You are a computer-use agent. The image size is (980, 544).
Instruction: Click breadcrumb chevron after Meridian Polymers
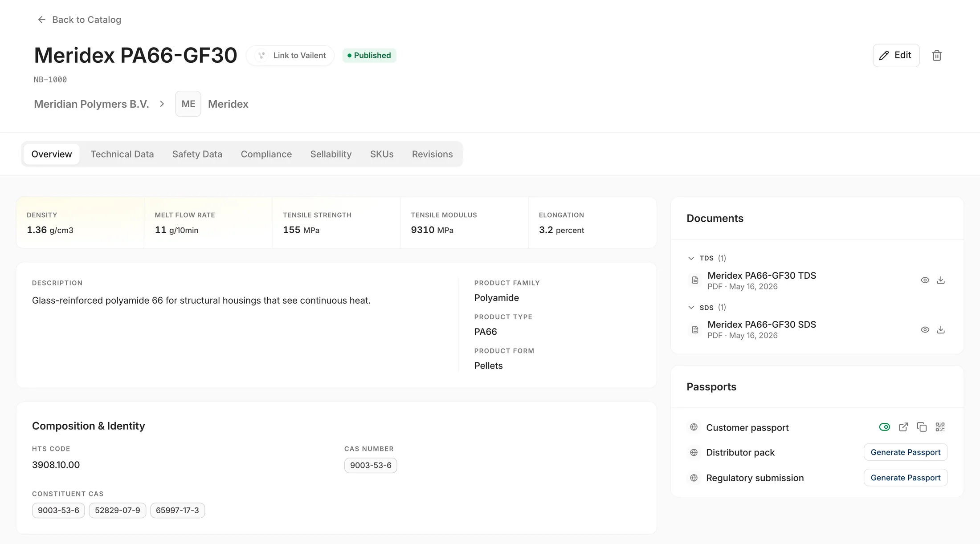(x=162, y=104)
